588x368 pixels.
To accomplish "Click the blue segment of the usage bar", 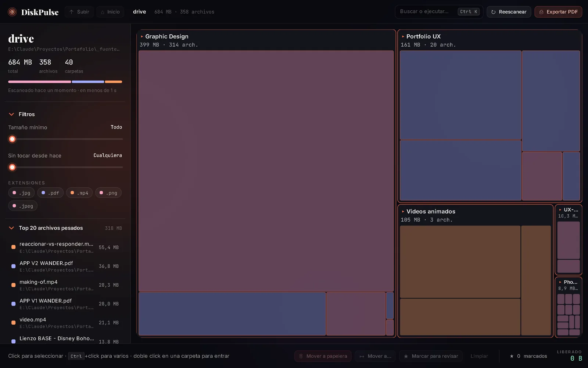I will pos(88,82).
